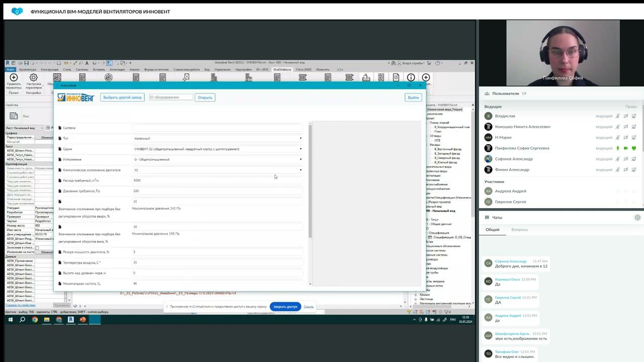644x362 pixels.
Task: Open the 'Исполнение' dropdown
Action: tap(217, 159)
